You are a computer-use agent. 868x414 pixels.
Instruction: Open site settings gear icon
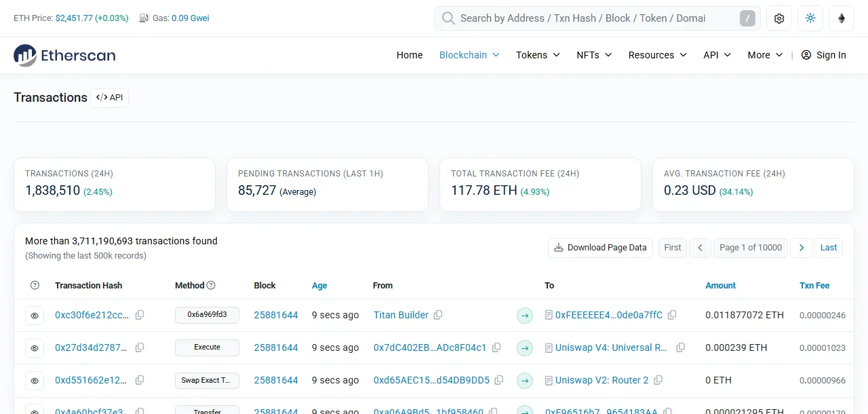(x=779, y=18)
